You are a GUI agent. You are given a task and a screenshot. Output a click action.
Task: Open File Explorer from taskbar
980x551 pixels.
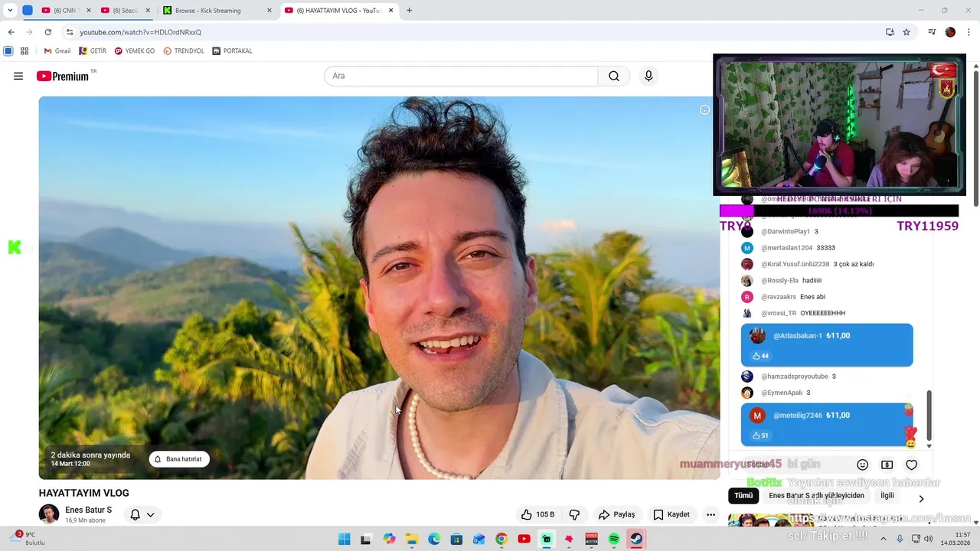pos(412,540)
